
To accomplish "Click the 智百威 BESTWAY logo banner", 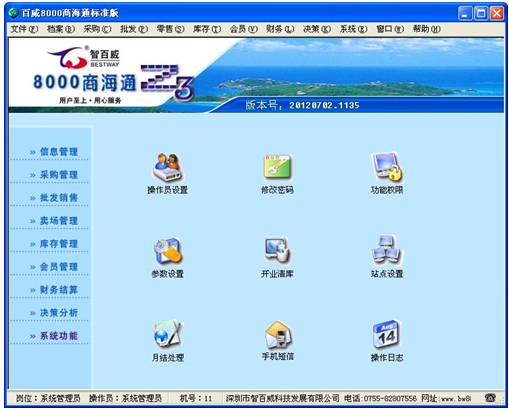I will (x=83, y=57).
